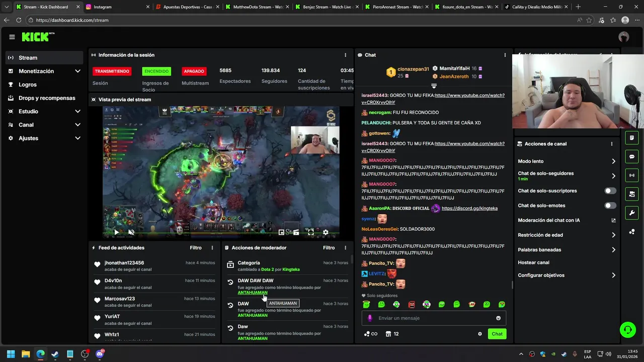
Task: Expand the Ajustes sidebar section
Action: 77,138
